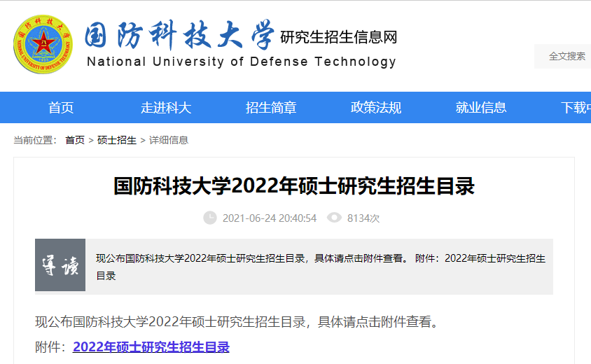Screen dimensions: 591x364
Task: Open the 招生简章 navigation menu item
Action: point(271,108)
